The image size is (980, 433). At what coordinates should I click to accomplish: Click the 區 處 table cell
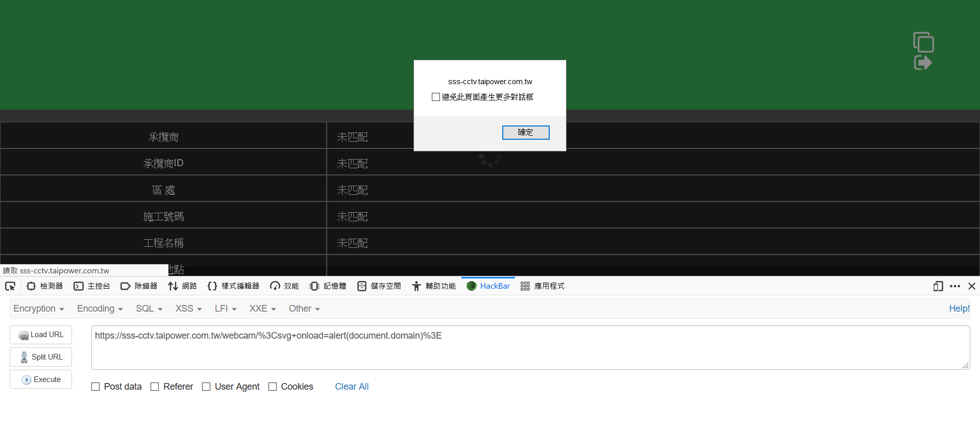(163, 189)
